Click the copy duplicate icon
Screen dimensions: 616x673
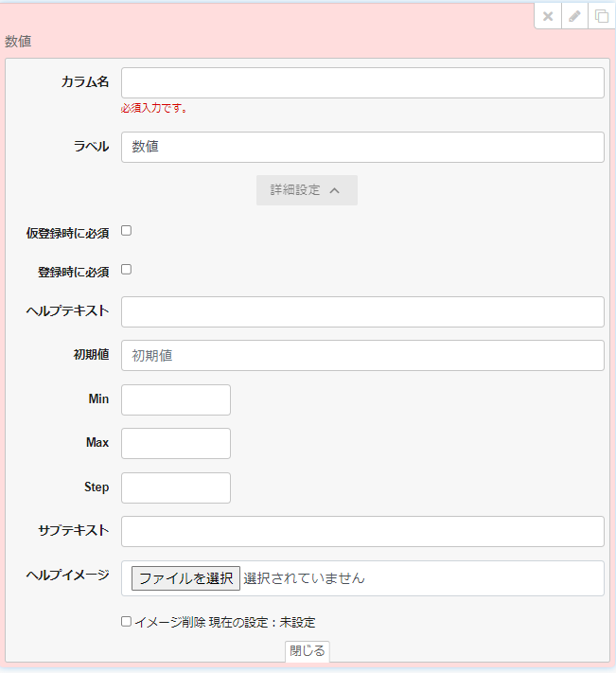tap(601, 16)
